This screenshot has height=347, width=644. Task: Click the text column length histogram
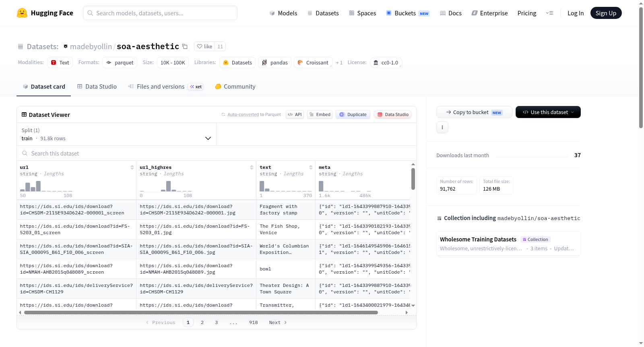(x=286, y=186)
